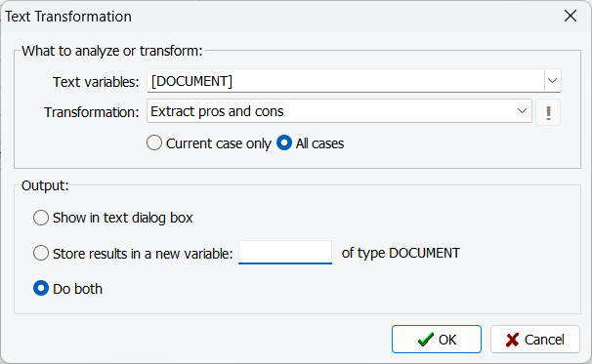
Task: Click the exclamation mark button beside Transformation
Action: click(x=548, y=112)
